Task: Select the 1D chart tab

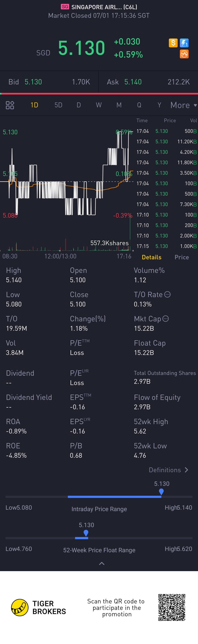Action: (34, 105)
